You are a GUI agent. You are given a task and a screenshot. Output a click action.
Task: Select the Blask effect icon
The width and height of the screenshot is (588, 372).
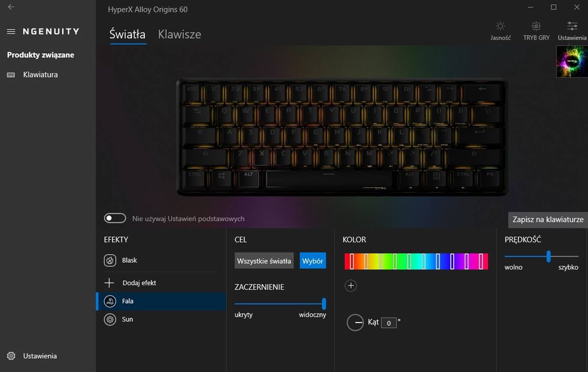coord(110,260)
